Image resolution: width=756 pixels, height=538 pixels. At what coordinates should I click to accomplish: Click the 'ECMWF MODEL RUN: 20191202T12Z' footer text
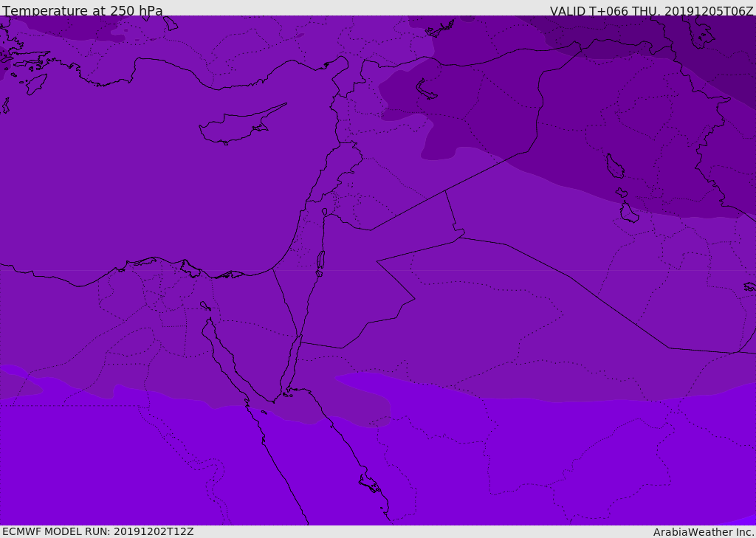coord(98,531)
